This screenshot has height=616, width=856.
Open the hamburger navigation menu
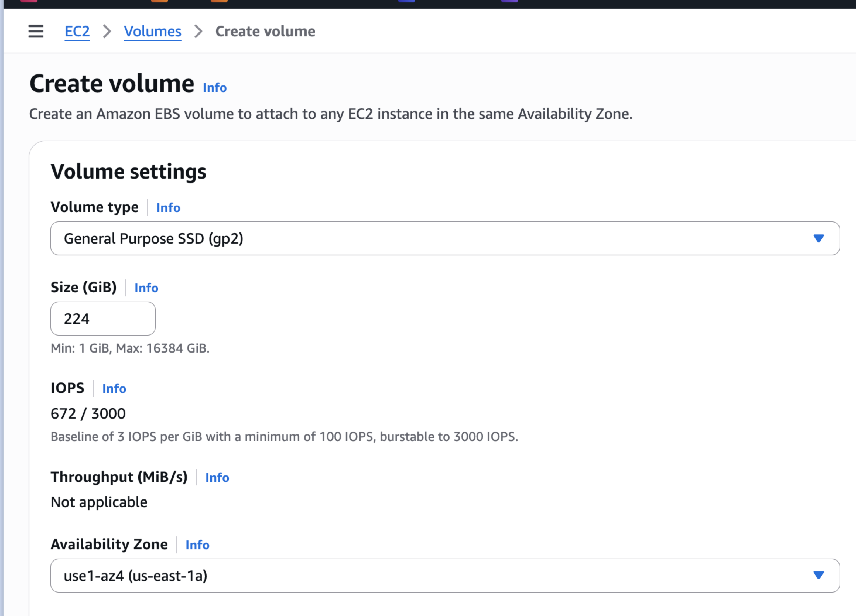36,31
